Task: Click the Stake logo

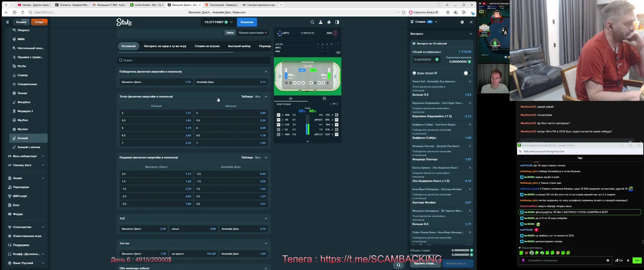Action: pos(124,22)
